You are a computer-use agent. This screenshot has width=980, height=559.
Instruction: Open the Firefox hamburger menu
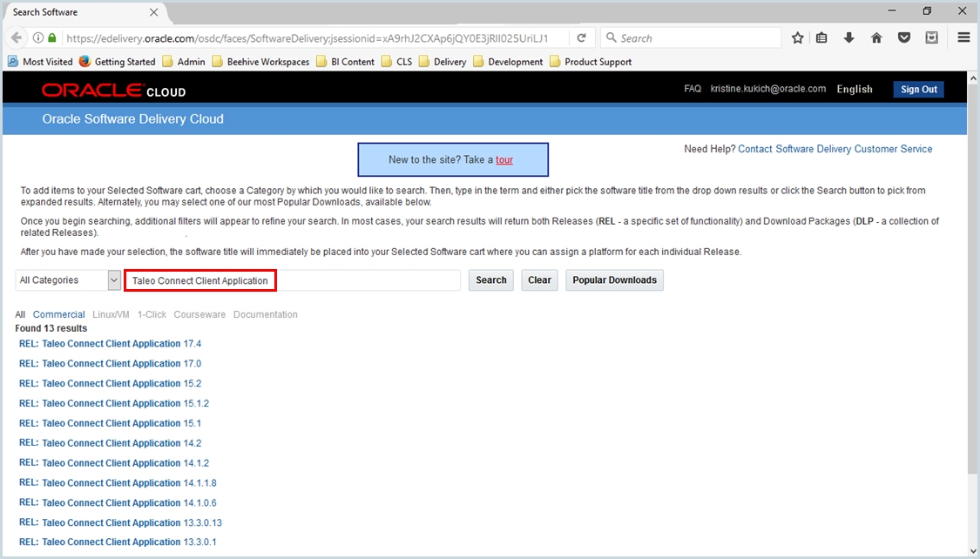pyautogui.click(x=963, y=38)
